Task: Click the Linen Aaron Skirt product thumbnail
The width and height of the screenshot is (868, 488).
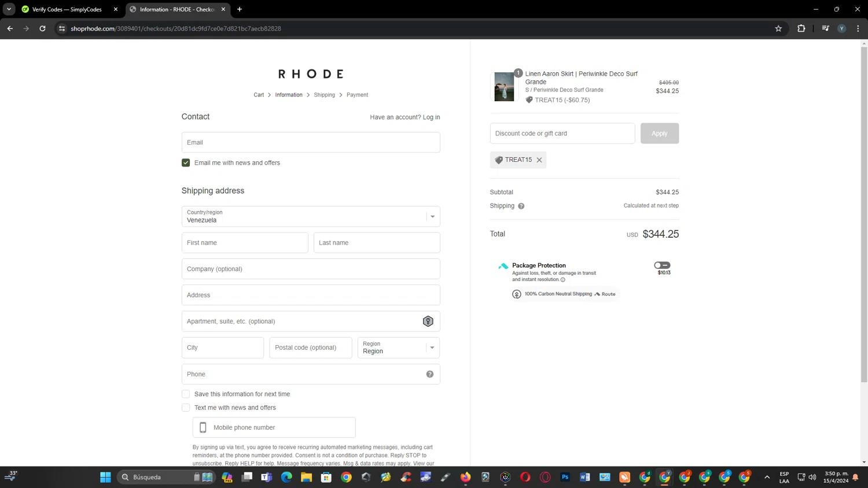Action: pos(504,87)
